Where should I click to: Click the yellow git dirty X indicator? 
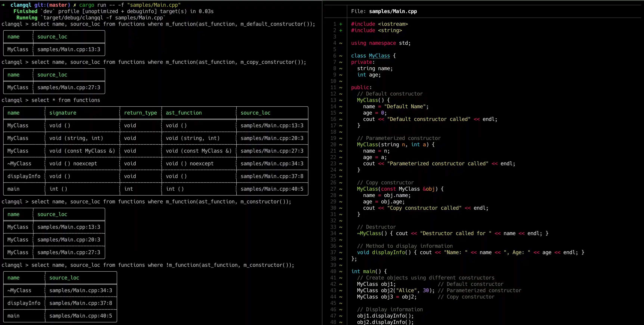75,5
